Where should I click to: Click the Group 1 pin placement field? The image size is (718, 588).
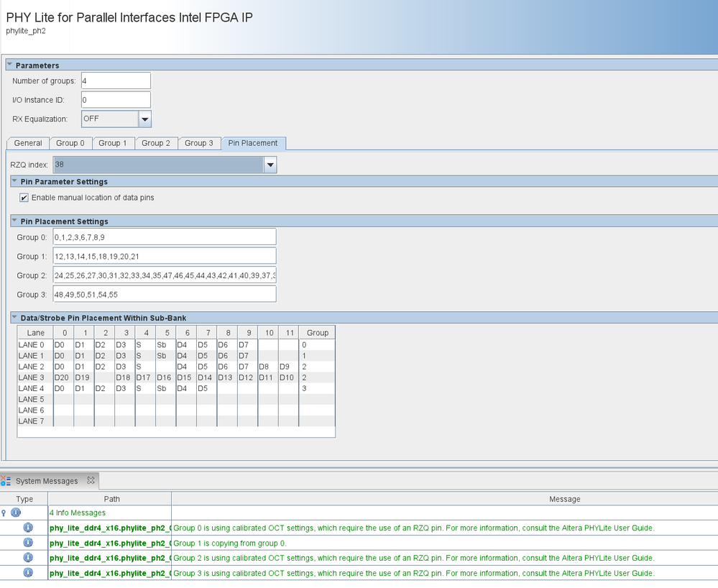tap(165, 256)
